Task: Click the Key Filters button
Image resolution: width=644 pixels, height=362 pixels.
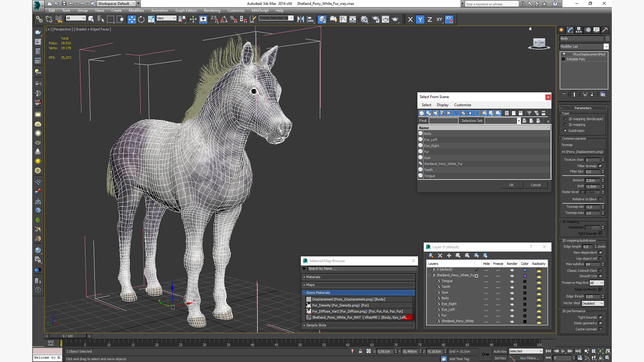Action: tap(530, 358)
